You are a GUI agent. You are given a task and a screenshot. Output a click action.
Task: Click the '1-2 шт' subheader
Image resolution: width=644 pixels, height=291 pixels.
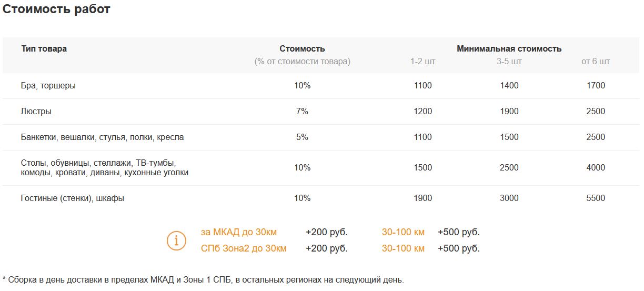pos(422,62)
